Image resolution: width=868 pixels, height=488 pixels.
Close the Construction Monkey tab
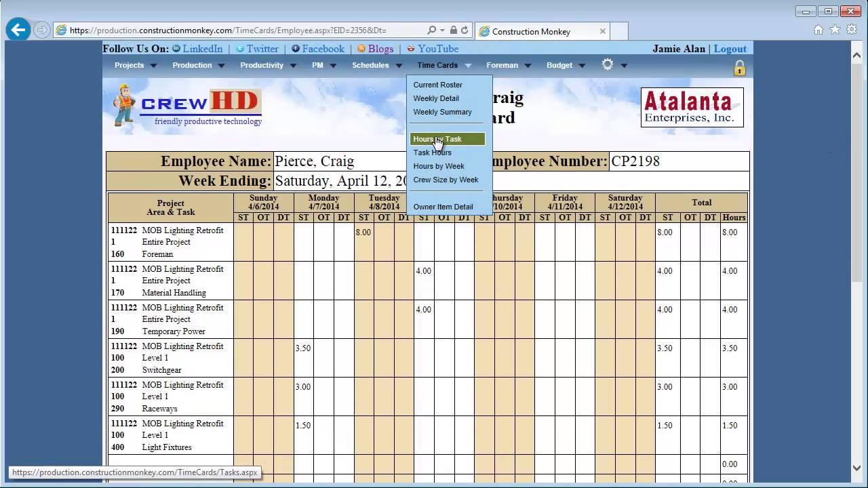coord(602,31)
